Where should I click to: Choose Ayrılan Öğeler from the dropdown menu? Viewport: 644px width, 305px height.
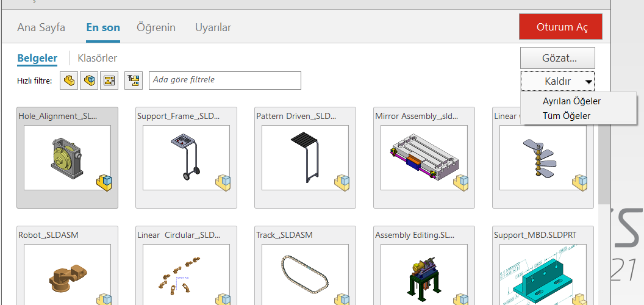pyautogui.click(x=571, y=101)
